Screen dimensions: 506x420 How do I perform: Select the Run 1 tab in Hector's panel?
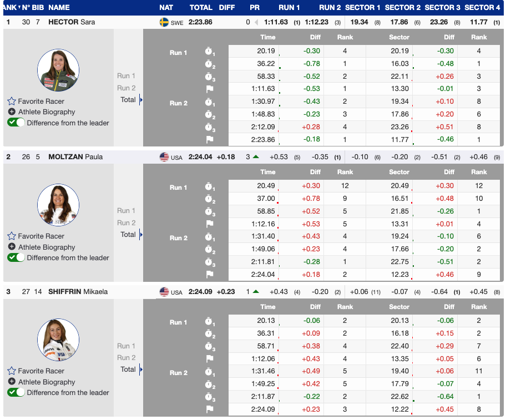click(x=126, y=76)
